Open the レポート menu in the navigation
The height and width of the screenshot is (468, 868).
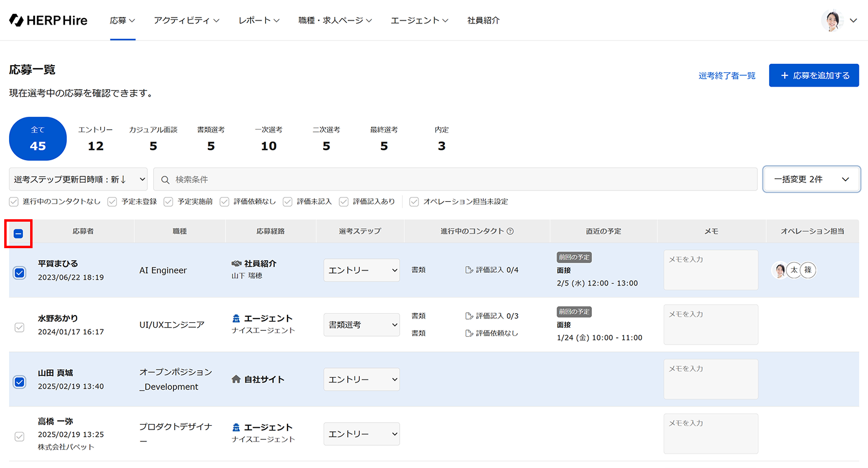click(259, 20)
